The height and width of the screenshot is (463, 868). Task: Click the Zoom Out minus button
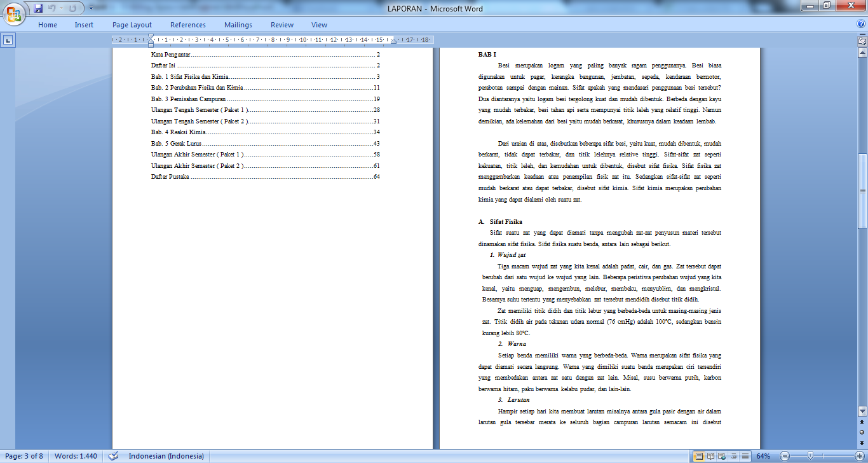point(785,456)
